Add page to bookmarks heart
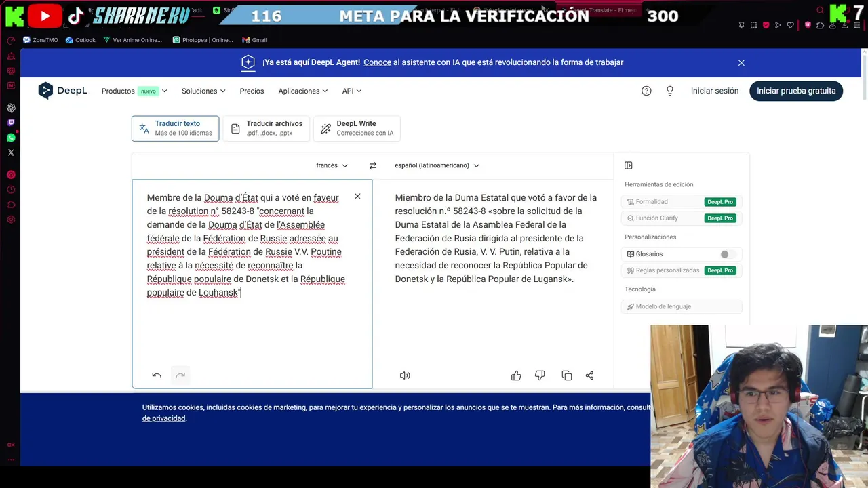This screenshot has height=488, width=868. [790, 25]
